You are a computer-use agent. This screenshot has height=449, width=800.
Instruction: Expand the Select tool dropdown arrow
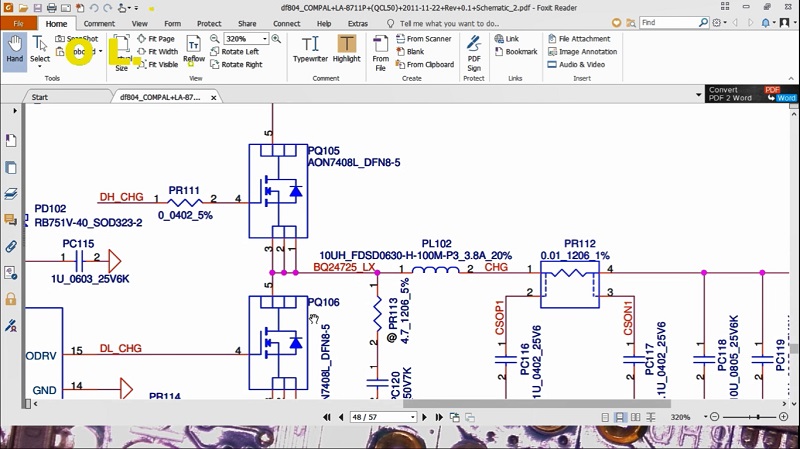click(x=40, y=66)
